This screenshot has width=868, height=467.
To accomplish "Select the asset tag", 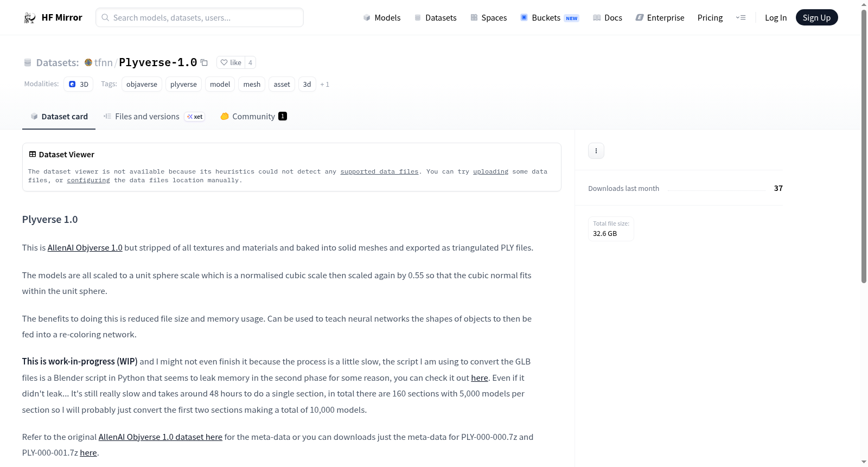I will coord(282,84).
